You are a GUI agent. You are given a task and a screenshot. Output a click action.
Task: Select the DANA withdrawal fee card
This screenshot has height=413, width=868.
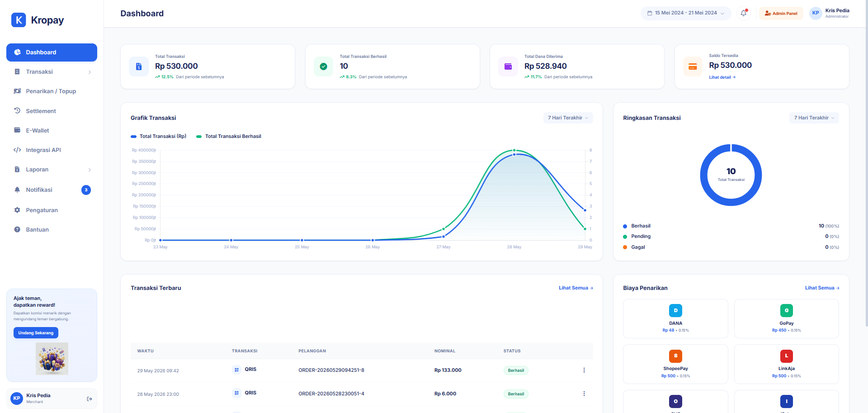[x=675, y=318]
